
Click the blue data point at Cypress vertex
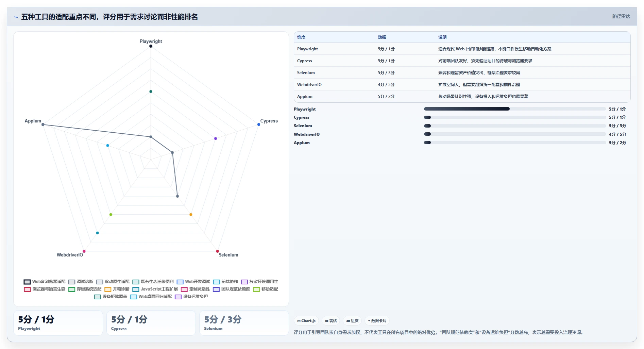coord(259,124)
